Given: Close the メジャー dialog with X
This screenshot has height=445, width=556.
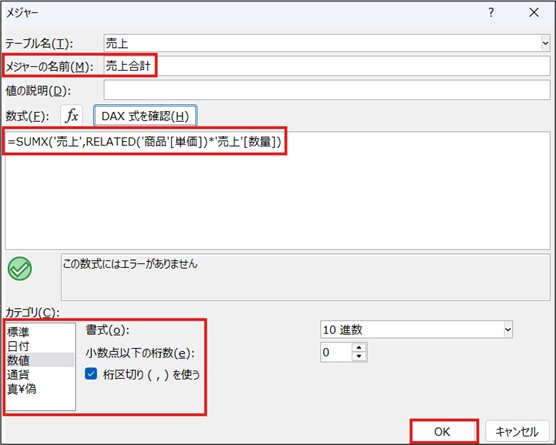Looking at the screenshot, I should pos(534,13).
